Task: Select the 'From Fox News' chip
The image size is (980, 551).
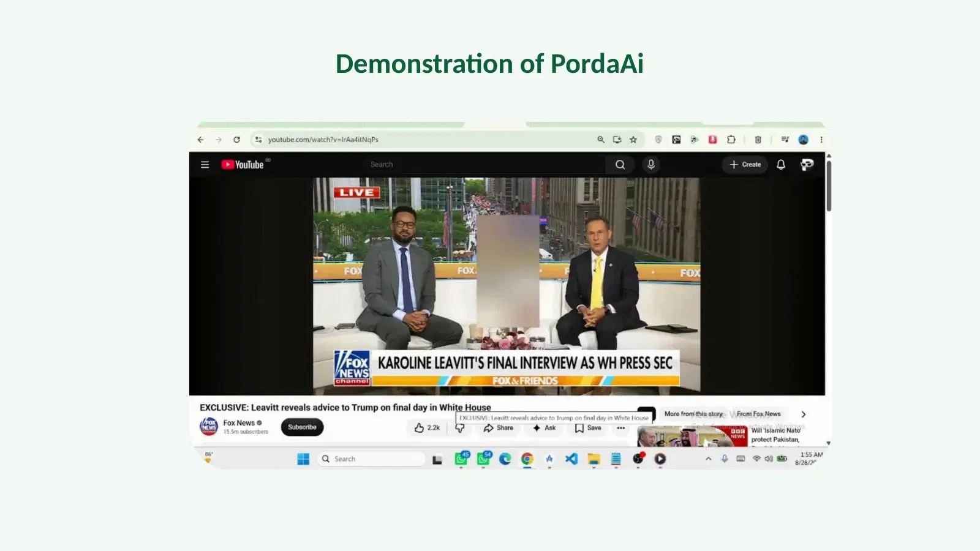Action: (759, 414)
